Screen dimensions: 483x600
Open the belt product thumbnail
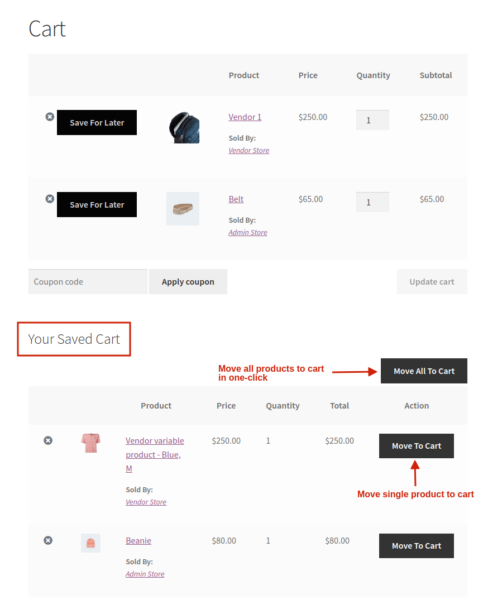(x=183, y=209)
